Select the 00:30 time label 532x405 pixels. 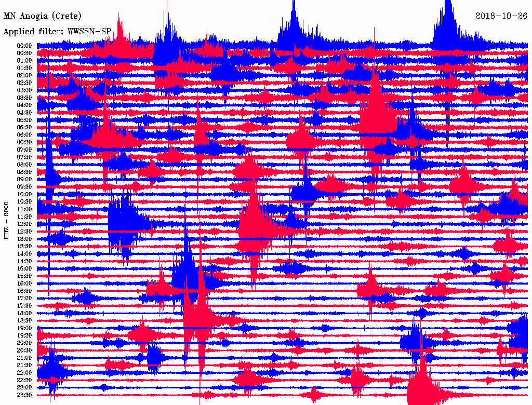tap(24, 53)
